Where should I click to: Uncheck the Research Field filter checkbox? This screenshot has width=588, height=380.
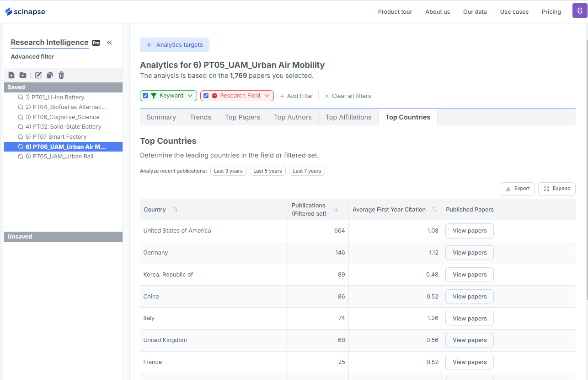click(x=206, y=96)
